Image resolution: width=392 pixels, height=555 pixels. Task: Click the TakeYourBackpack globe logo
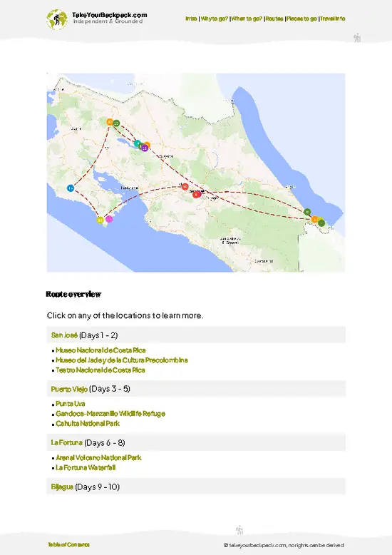[x=56, y=19]
